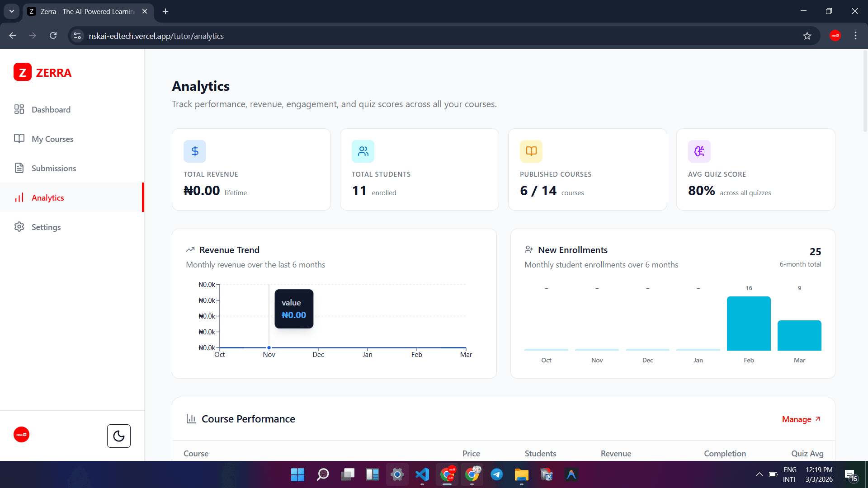This screenshot has height=488, width=868.
Task: Select Analytics in the navigation menu
Action: (x=47, y=197)
